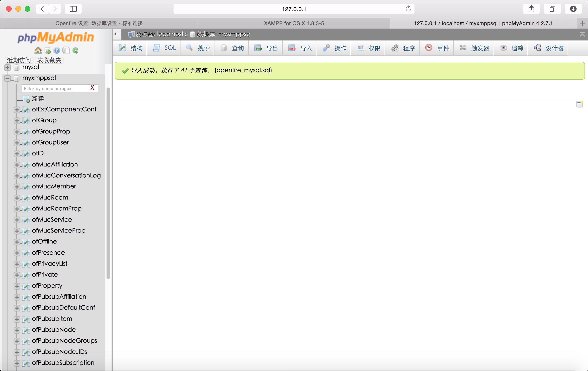Click the page console icon at right
Screen dimensions: 588x371
[580, 104]
